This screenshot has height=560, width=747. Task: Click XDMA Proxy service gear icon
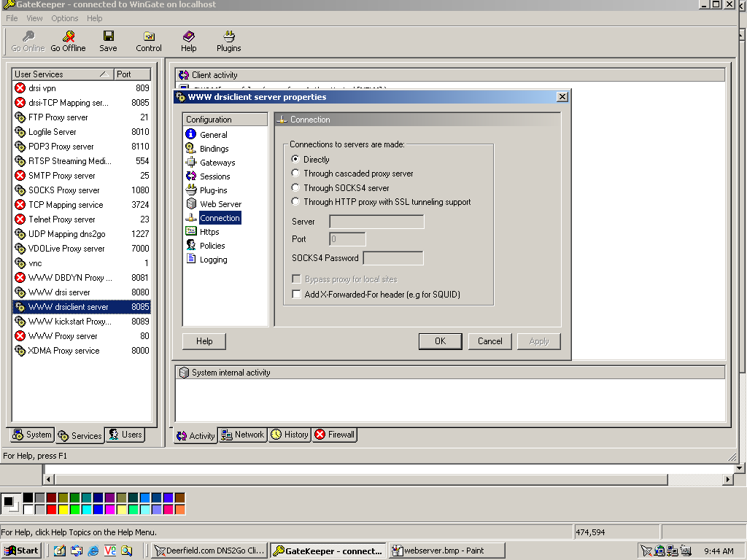click(x=20, y=351)
